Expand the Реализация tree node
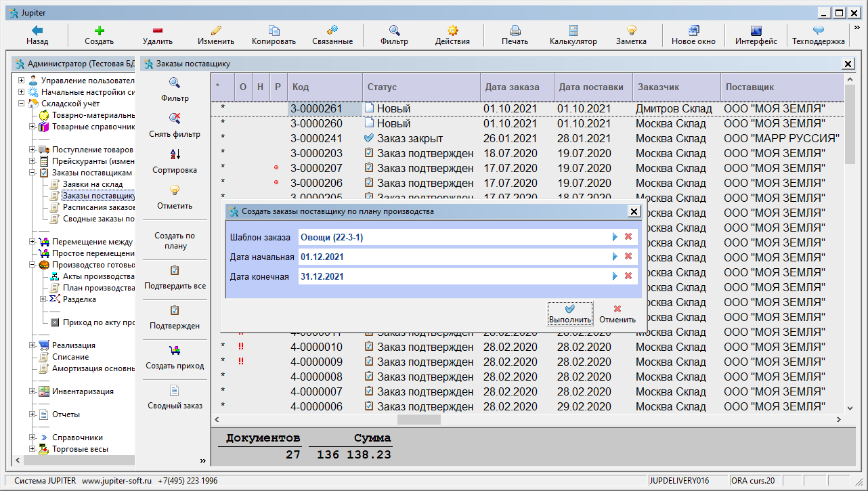 [32, 345]
